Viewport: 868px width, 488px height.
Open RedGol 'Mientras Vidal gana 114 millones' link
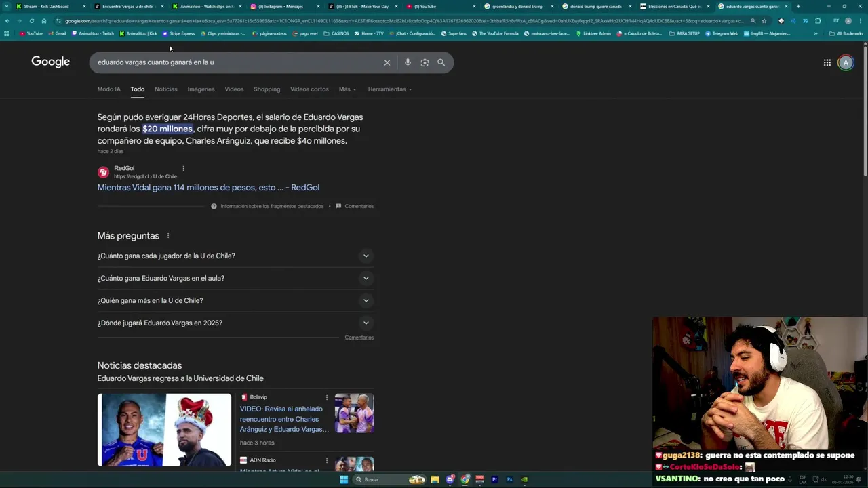pos(208,188)
